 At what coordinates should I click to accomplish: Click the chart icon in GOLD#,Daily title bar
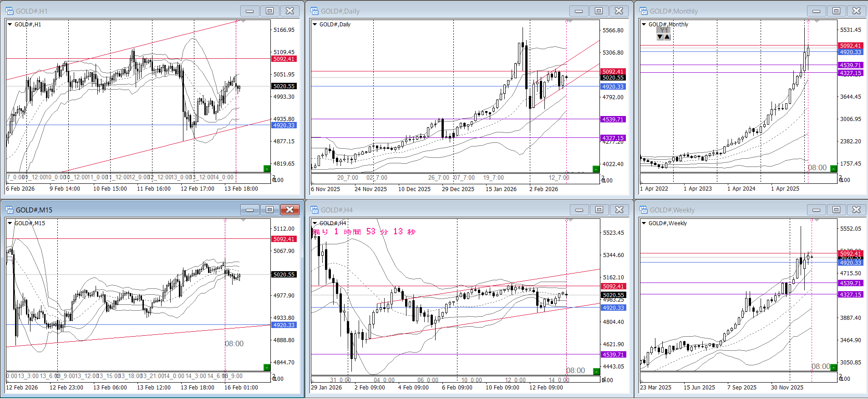point(314,11)
